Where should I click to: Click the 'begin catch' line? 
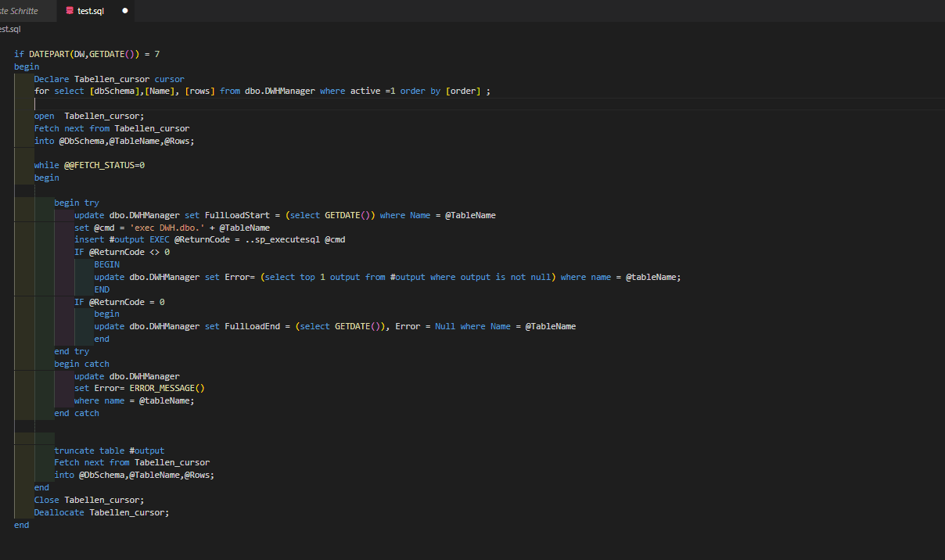[82, 364]
